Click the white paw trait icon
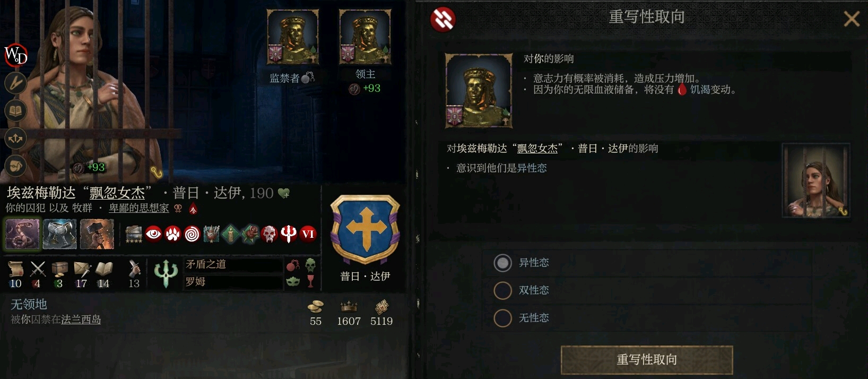Viewport: 868px width, 379px height. [173, 234]
